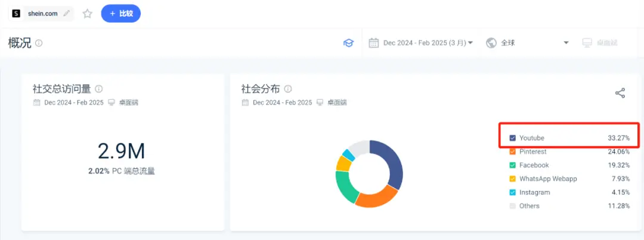Screen dimensions: 644x240
Task: Click the pencil edit icon beside shein.com
Action: [67, 13]
